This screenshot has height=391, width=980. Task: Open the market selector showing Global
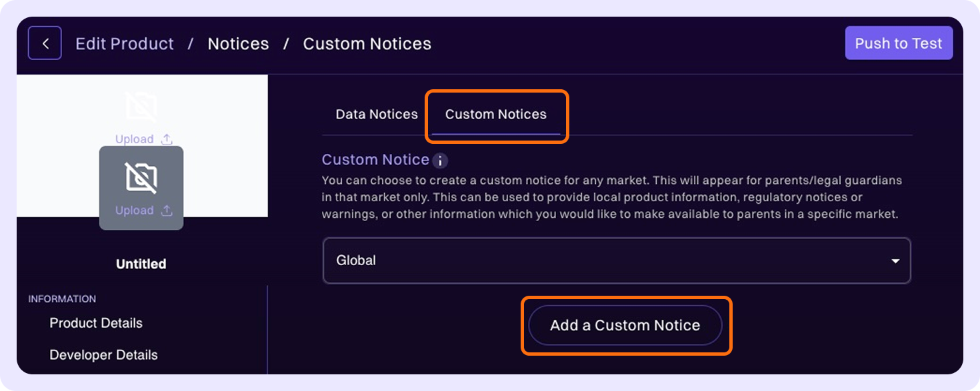click(x=616, y=260)
